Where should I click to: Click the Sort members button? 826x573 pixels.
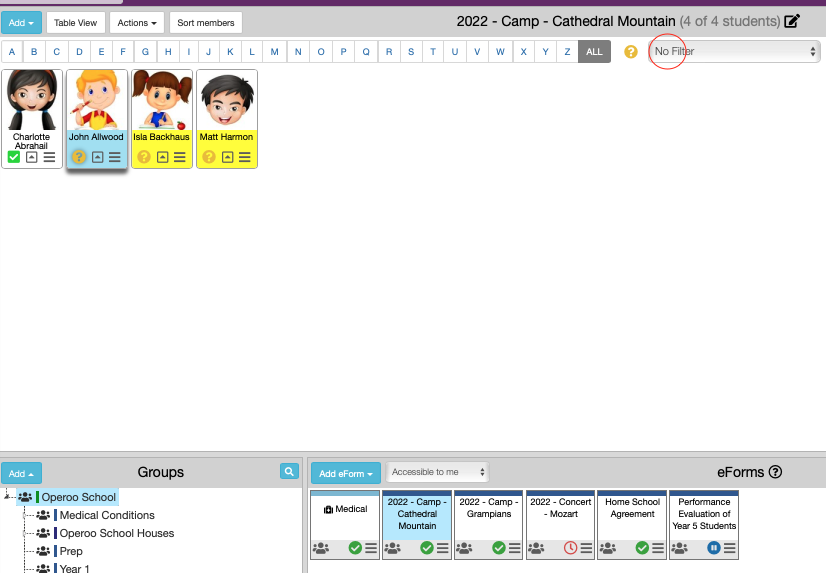[x=206, y=22]
